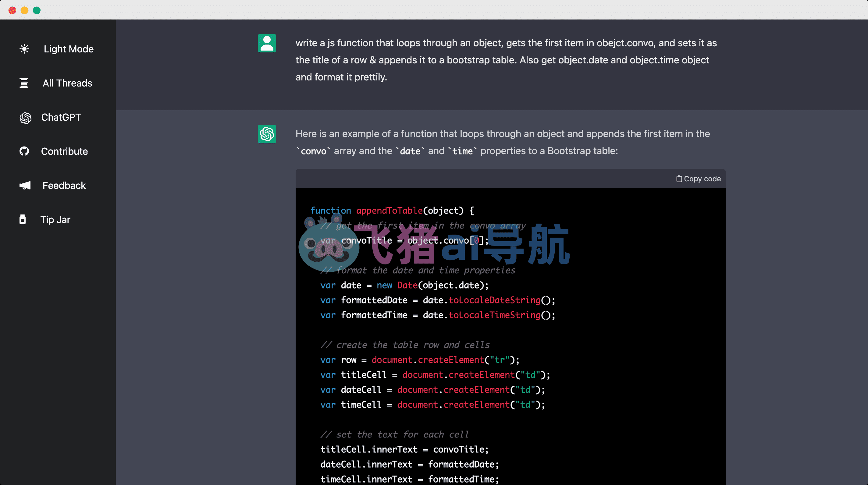Click the 'var dateCell' code line
The image size is (868, 485).
pyautogui.click(x=433, y=390)
